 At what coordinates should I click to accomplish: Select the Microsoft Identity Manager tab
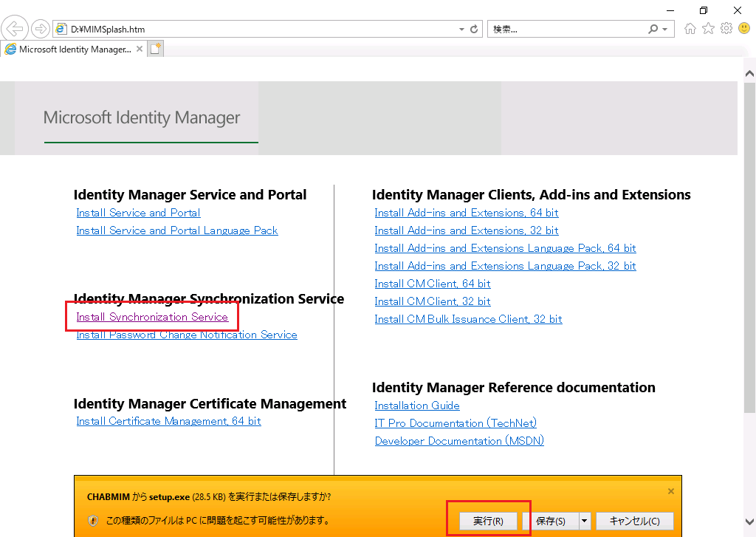point(75,49)
